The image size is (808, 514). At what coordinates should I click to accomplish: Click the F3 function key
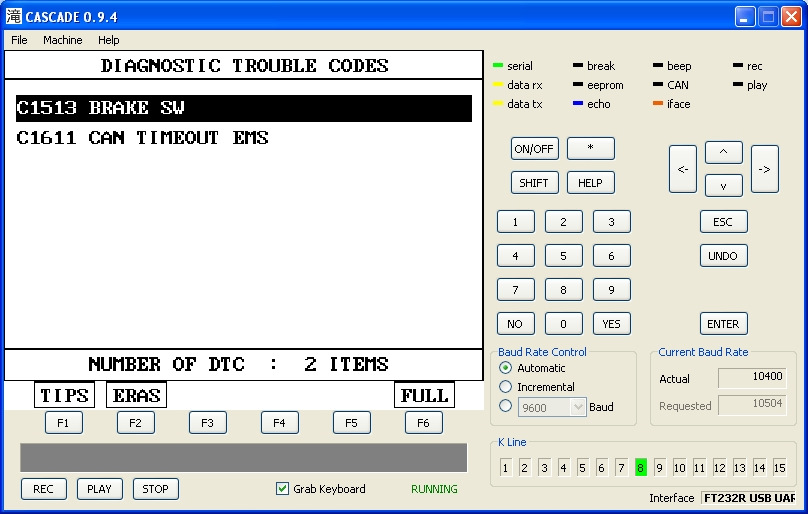[208, 423]
